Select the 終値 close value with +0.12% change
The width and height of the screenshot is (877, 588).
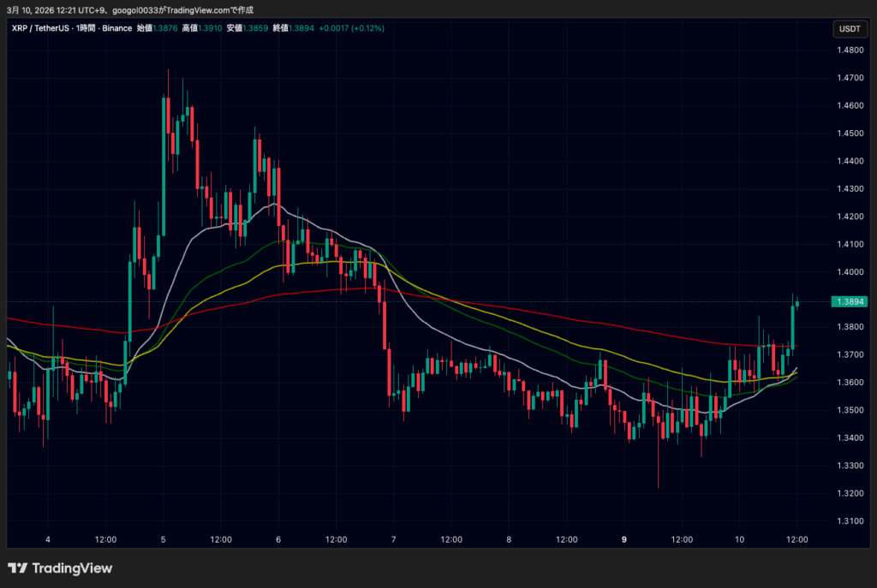pos(299,28)
